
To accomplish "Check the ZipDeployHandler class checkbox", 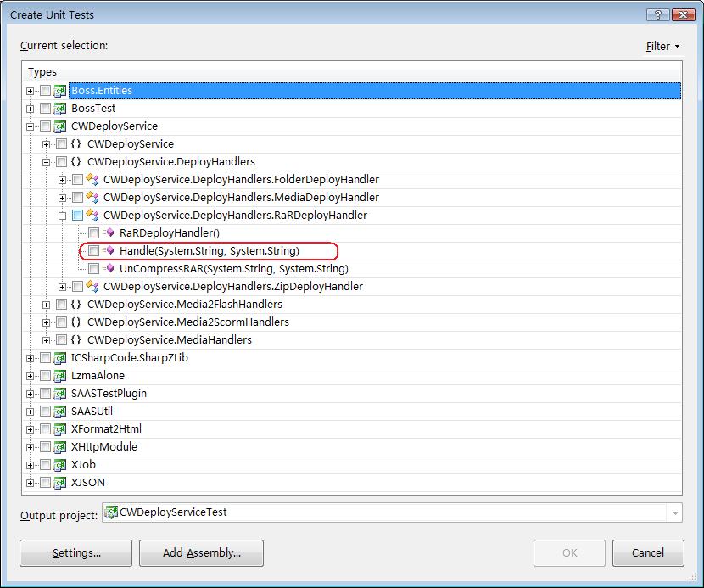I will pyautogui.click(x=77, y=286).
